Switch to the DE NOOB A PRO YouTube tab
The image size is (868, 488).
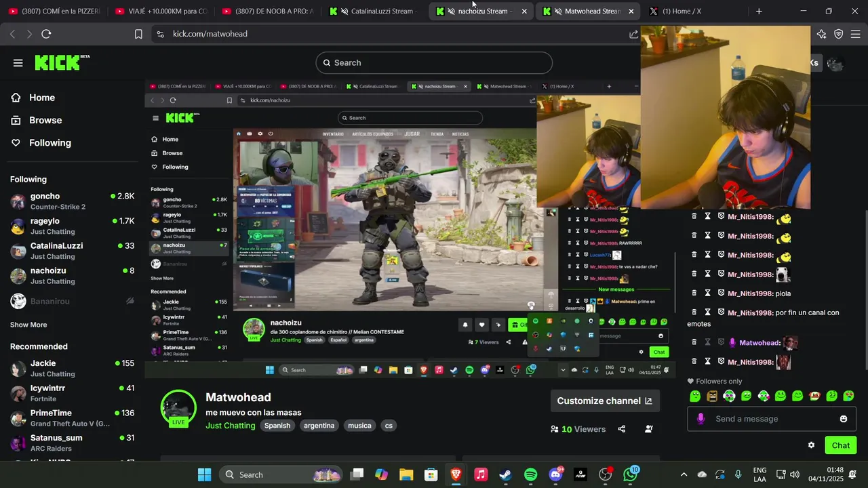(x=268, y=12)
